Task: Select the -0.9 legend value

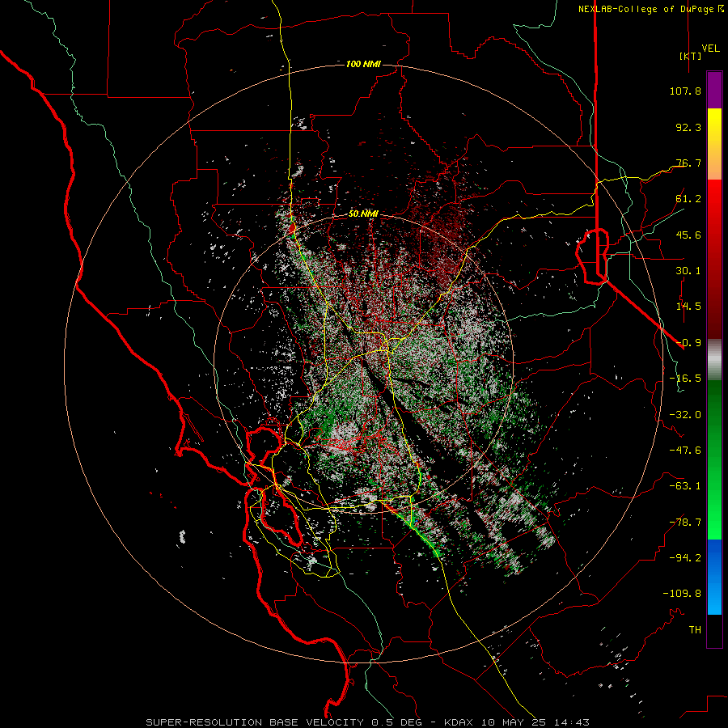Action: tap(688, 343)
